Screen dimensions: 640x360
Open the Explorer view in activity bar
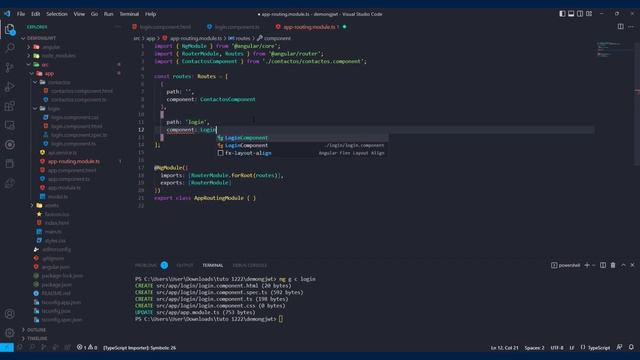(x=10, y=29)
